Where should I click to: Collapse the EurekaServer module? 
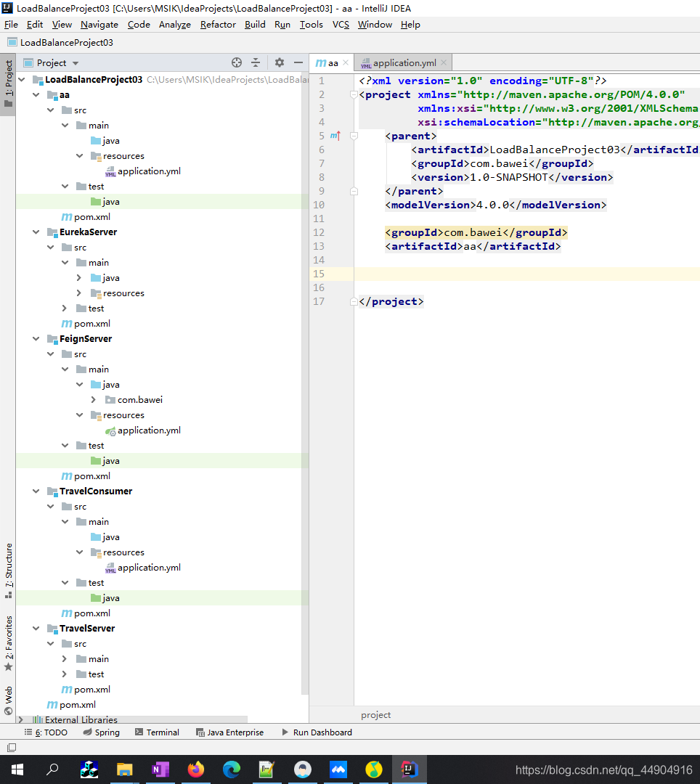point(36,232)
